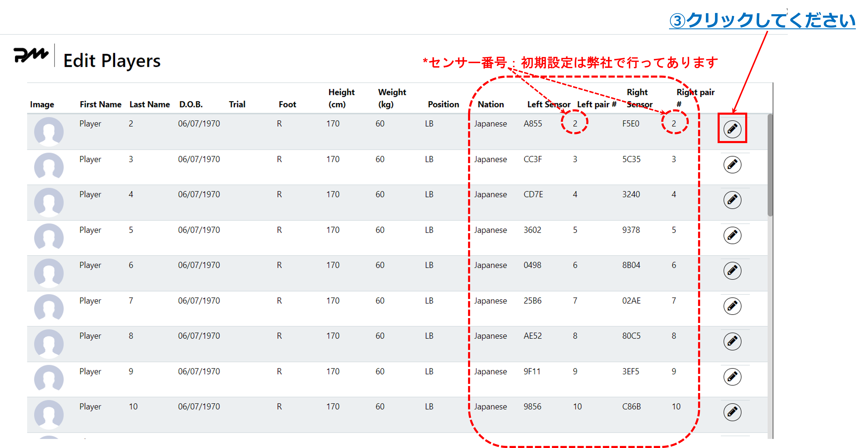This screenshot has width=868, height=448.
Task: Click avatar image of Player 2
Action: 49,132
